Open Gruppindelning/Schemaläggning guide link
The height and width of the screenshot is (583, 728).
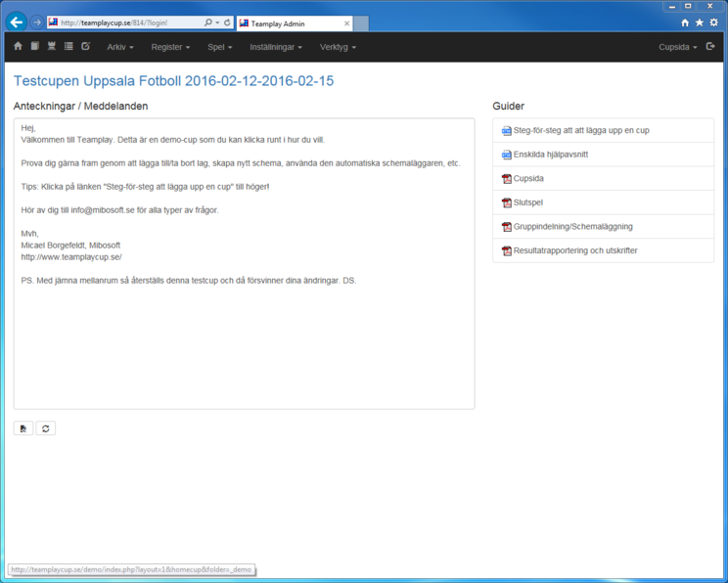pyautogui.click(x=572, y=227)
